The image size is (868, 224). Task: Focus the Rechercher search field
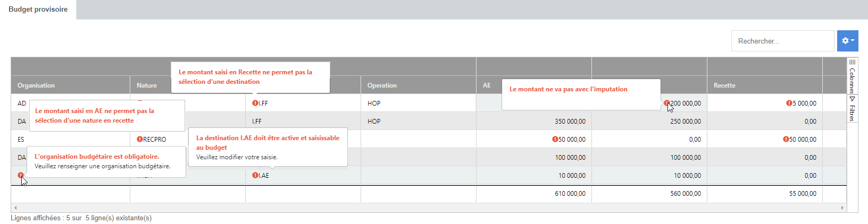coord(782,41)
